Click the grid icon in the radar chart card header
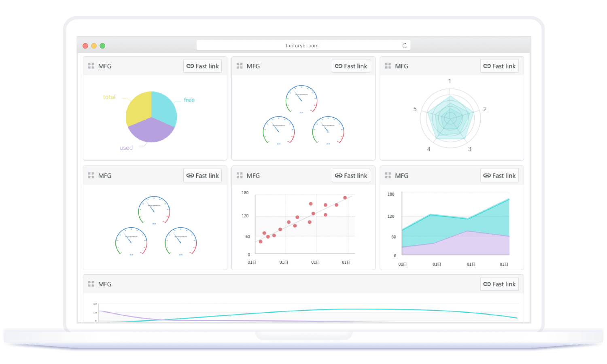Viewport: 607px width, 364px height. (x=388, y=66)
